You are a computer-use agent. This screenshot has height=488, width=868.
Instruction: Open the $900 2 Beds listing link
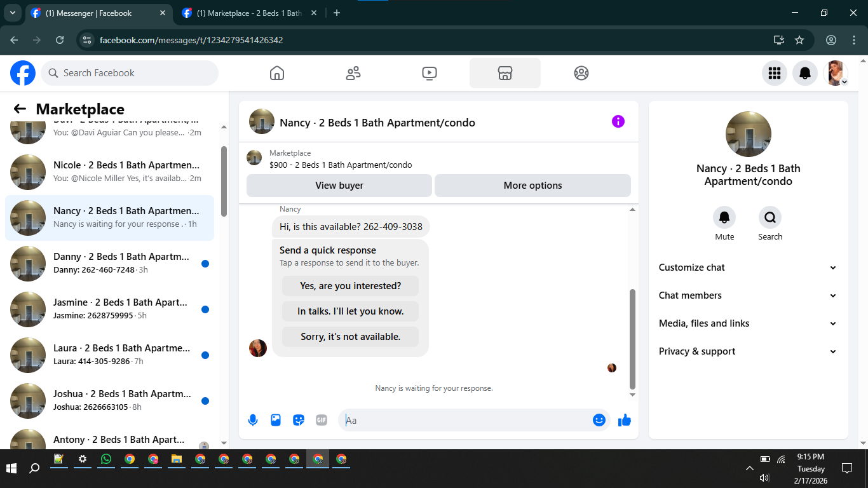point(341,165)
